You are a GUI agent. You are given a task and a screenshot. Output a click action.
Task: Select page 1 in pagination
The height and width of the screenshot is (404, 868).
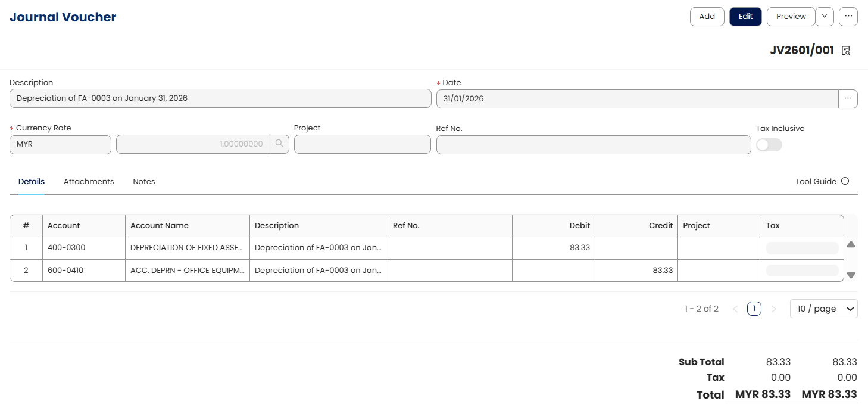coord(754,309)
